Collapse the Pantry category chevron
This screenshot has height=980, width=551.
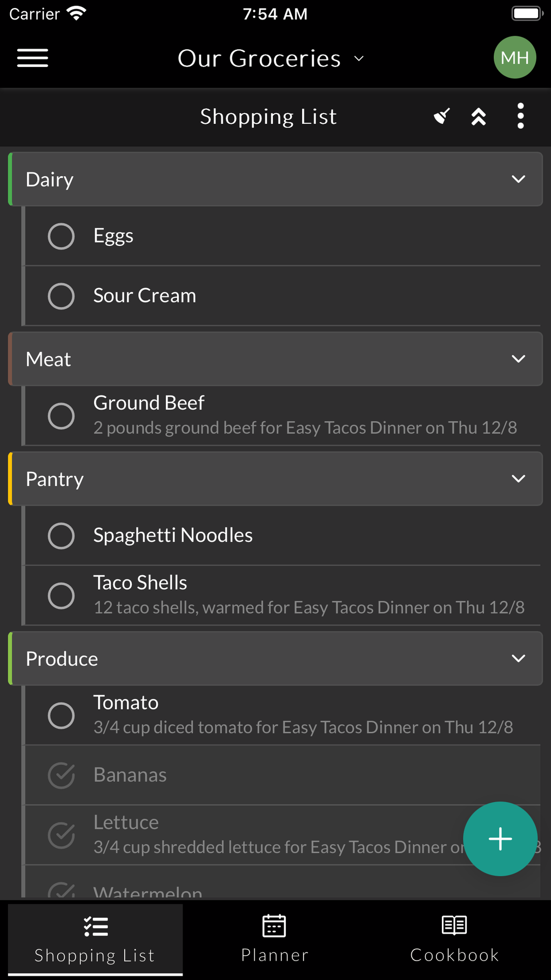[518, 479]
